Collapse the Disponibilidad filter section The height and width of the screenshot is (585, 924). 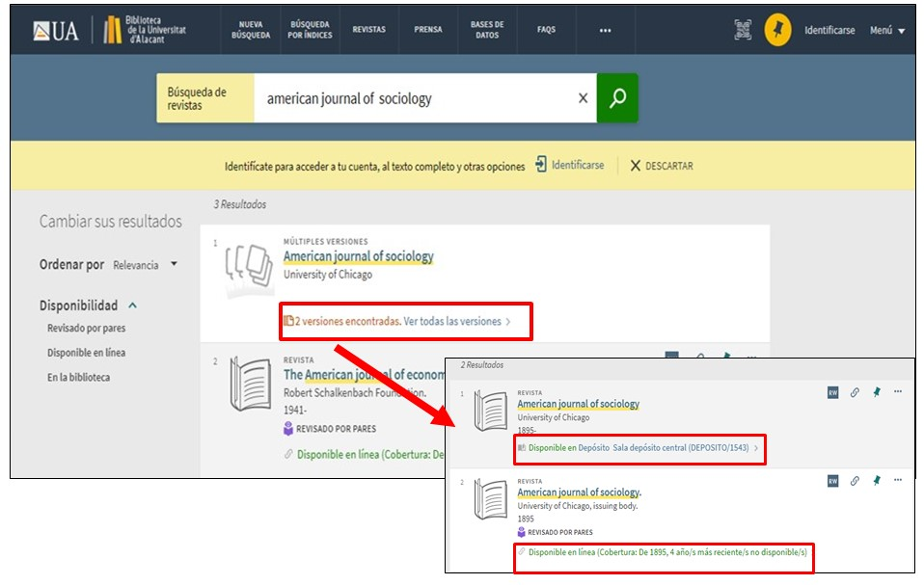coord(132,306)
